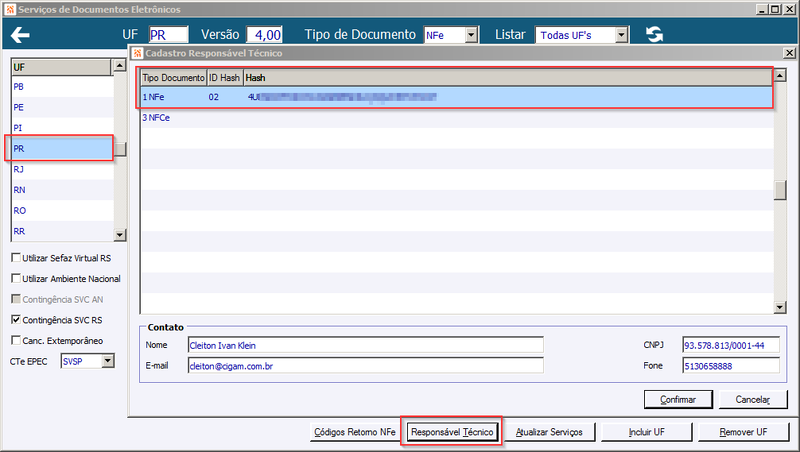Click the Remover UF button
The width and height of the screenshot is (800, 452).
(743, 432)
